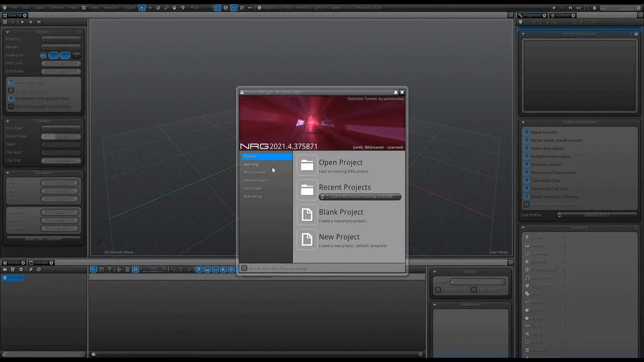Click the move tool crosshair icon
Viewport: 644px width, 362px height.
[x=150, y=8]
